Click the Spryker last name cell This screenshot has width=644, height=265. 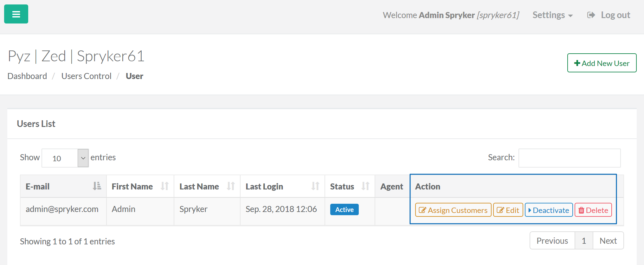point(207,211)
